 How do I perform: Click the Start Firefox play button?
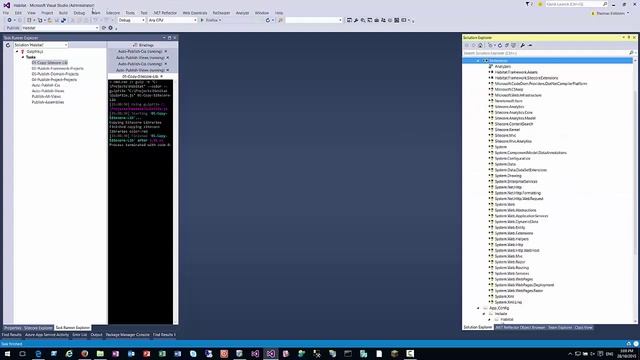click(x=202, y=20)
